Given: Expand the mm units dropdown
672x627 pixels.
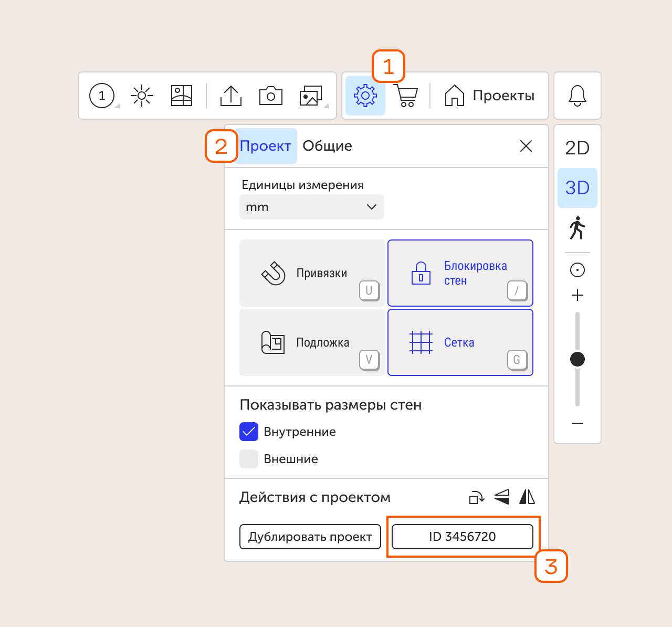Looking at the screenshot, I should (x=311, y=207).
